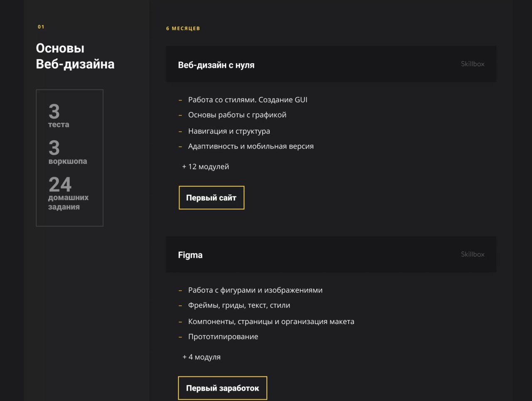Click Skillbox label in Figma card
Screen dimensions: 532x401
coord(473,254)
